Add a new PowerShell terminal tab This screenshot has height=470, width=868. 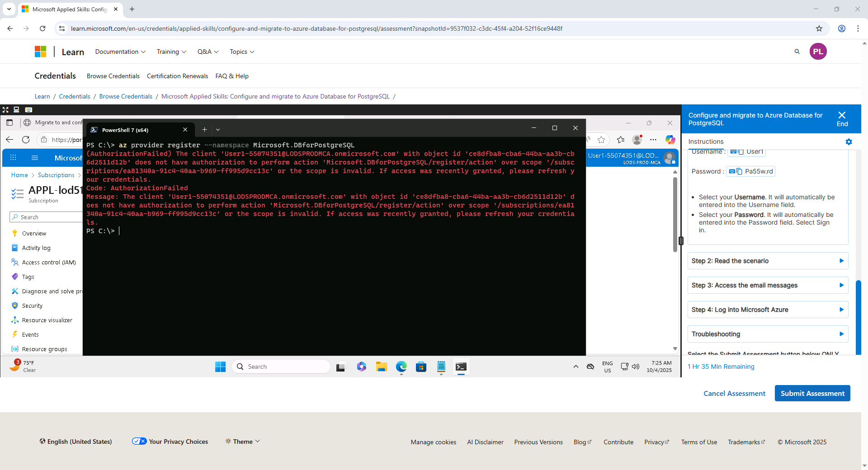click(x=204, y=130)
